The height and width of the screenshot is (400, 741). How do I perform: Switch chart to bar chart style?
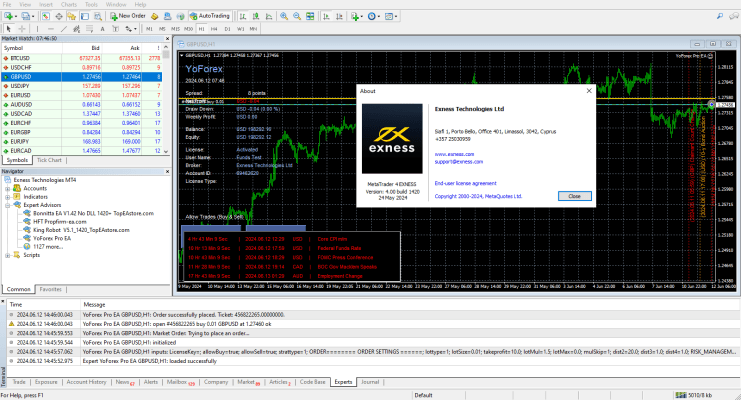pyautogui.click(x=242, y=16)
